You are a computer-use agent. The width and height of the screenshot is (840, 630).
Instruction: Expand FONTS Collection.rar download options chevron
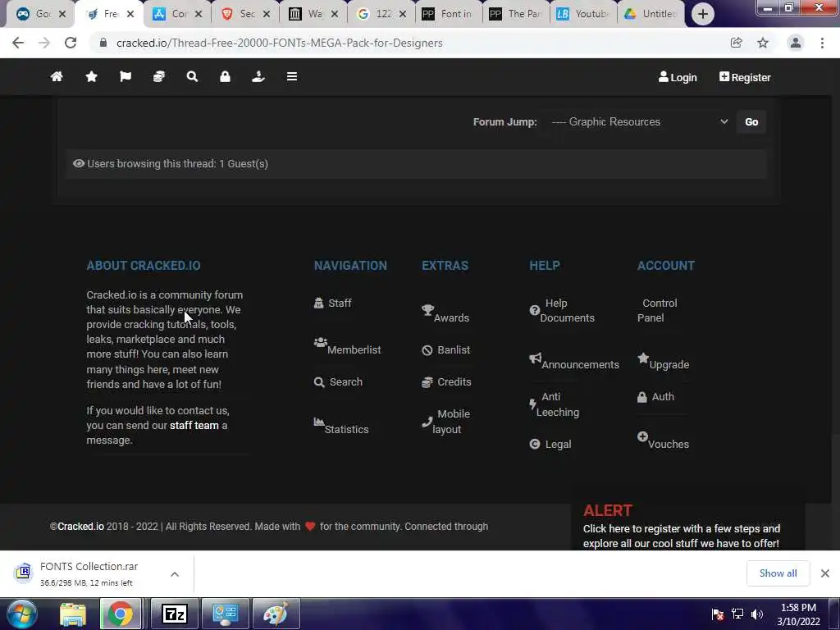click(x=175, y=573)
